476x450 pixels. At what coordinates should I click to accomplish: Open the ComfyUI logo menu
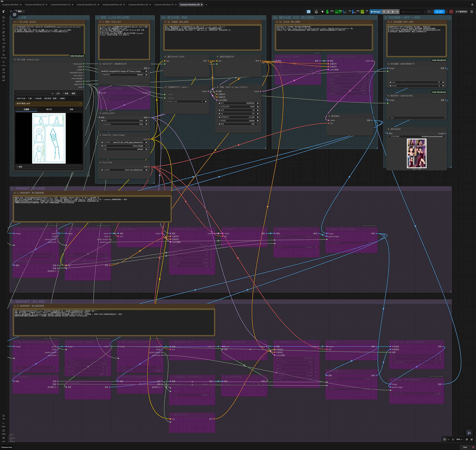(4, 11)
